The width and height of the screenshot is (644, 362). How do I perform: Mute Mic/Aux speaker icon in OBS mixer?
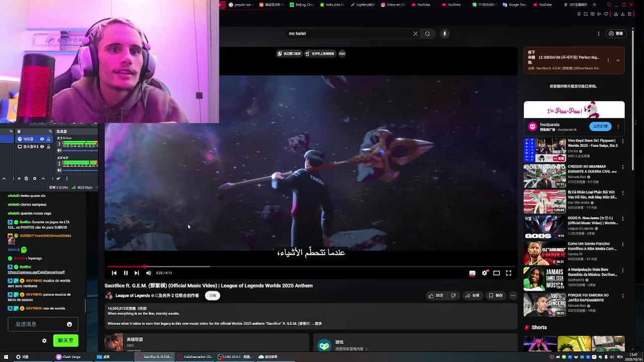tap(59, 150)
